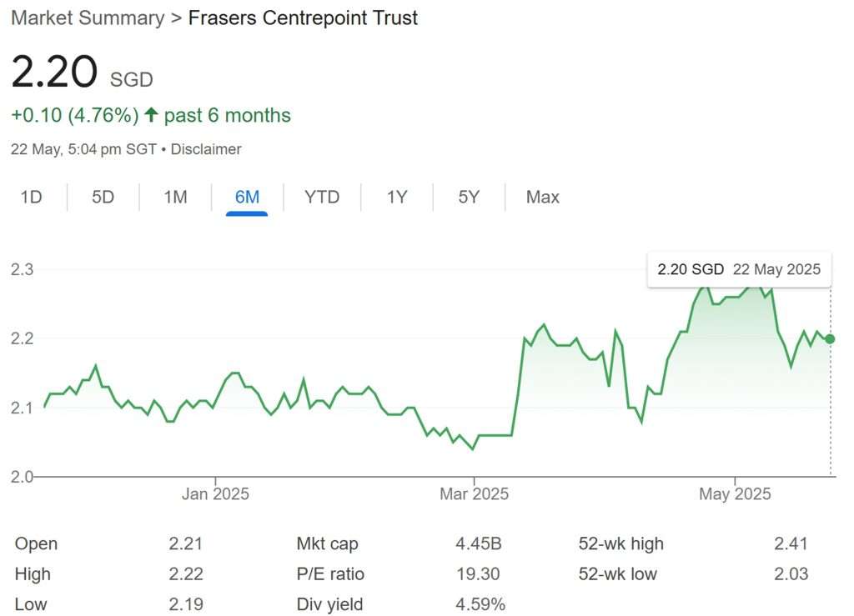854x616 pixels.
Task: Switch to the YTD performance view
Action: pyautogui.click(x=321, y=197)
